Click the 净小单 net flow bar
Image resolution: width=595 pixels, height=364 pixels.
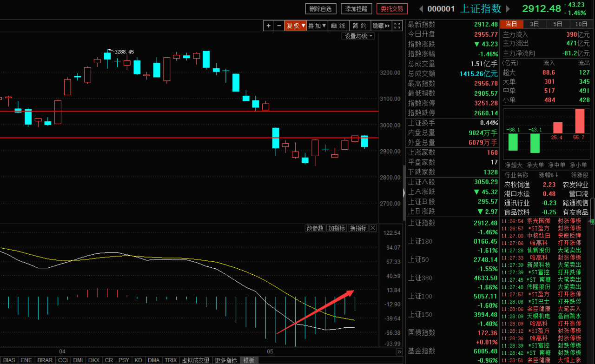580,121
